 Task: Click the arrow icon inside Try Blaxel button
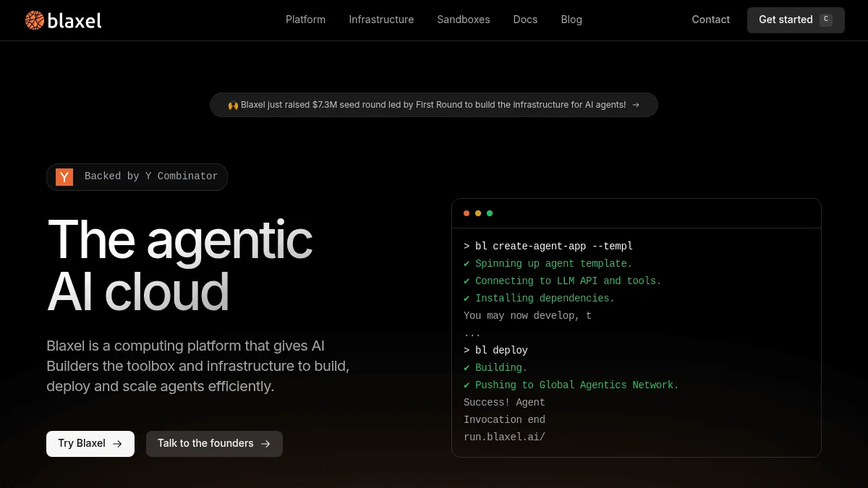coord(117,443)
